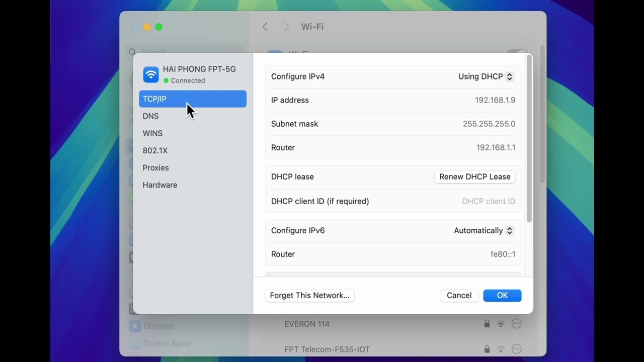Screen dimensions: 644x362
Task: Open the Configure IPv6 dropdown
Action: tap(484, 230)
